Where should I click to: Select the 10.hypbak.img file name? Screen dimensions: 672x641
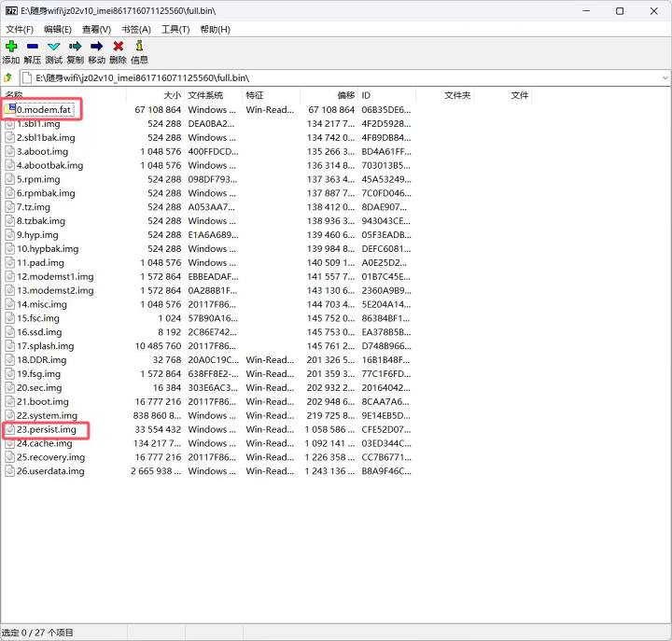48,249
